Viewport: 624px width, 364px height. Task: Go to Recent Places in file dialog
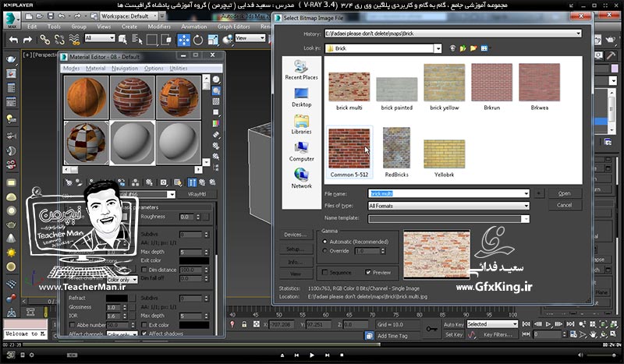(301, 69)
